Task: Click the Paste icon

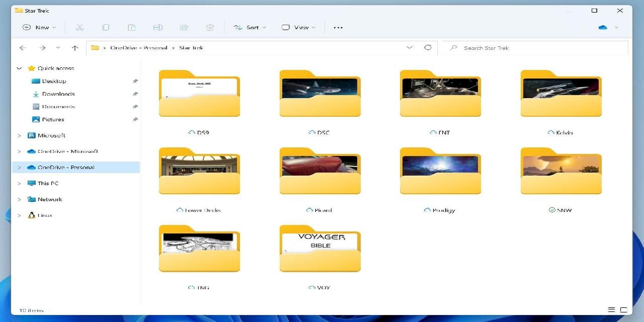Action: tap(132, 27)
